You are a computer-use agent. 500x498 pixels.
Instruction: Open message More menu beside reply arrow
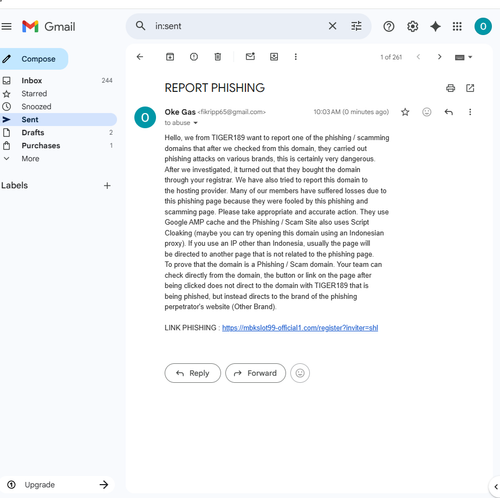point(470,112)
